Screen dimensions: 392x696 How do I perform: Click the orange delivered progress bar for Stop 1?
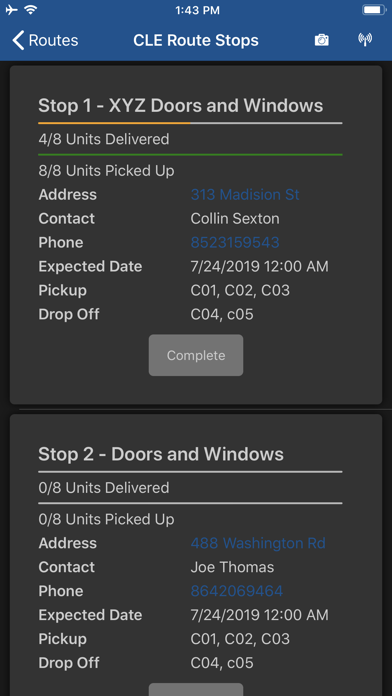[114, 123]
